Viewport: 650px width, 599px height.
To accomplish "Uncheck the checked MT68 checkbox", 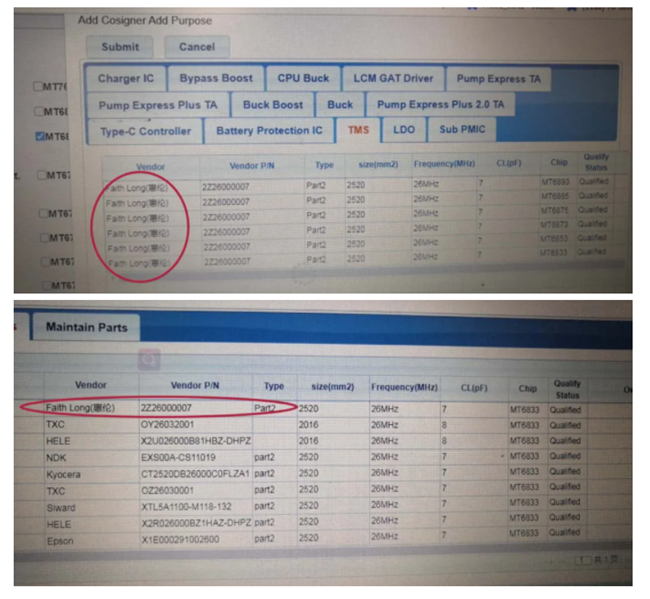I will [40, 136].
